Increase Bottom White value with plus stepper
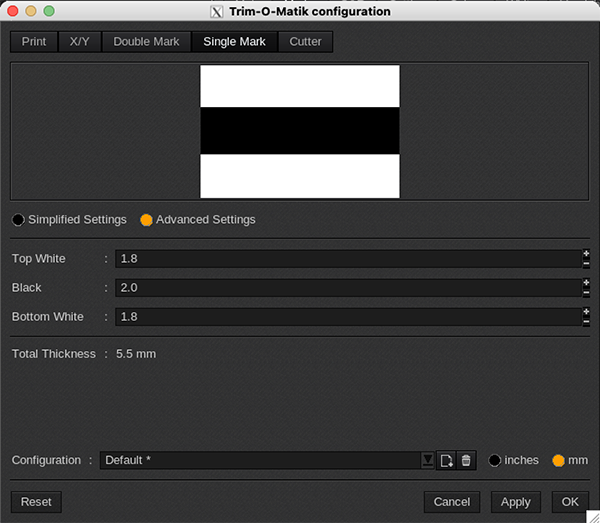600x523 pixels. 586,312
